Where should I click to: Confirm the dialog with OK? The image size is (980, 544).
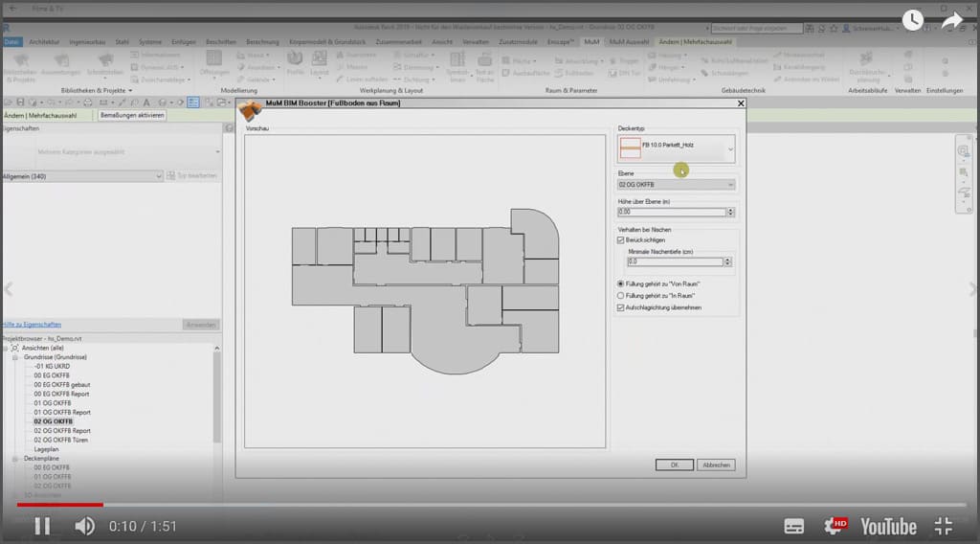pos(674,465)
